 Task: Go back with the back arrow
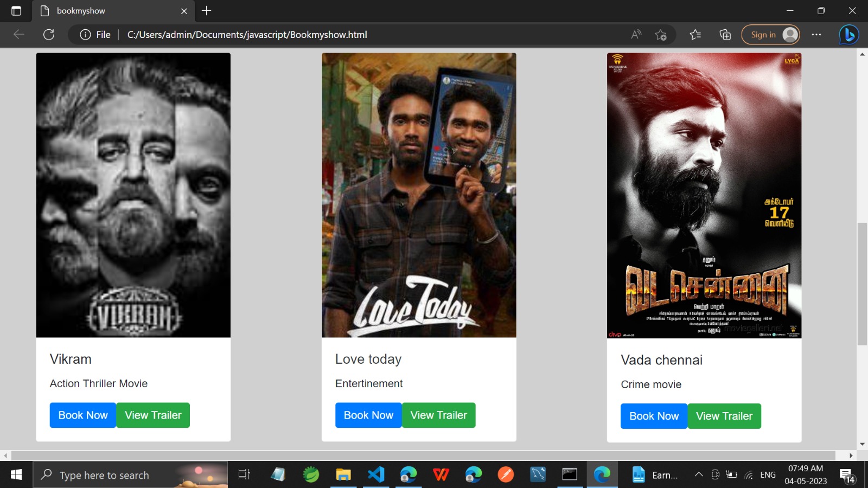click(x=19, y=35)
